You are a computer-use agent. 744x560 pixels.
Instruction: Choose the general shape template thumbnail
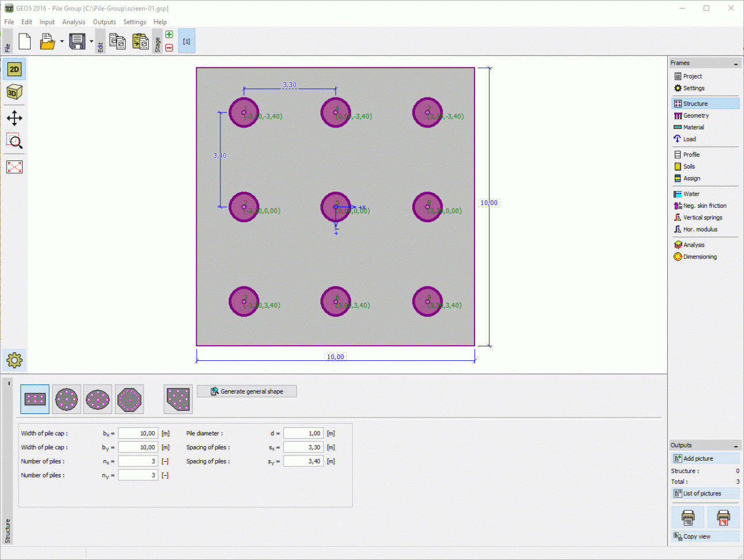point(177,398)
